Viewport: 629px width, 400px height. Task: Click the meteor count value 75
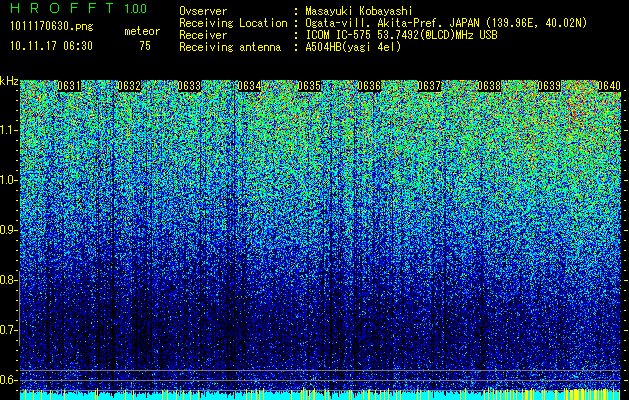(145, 46)
